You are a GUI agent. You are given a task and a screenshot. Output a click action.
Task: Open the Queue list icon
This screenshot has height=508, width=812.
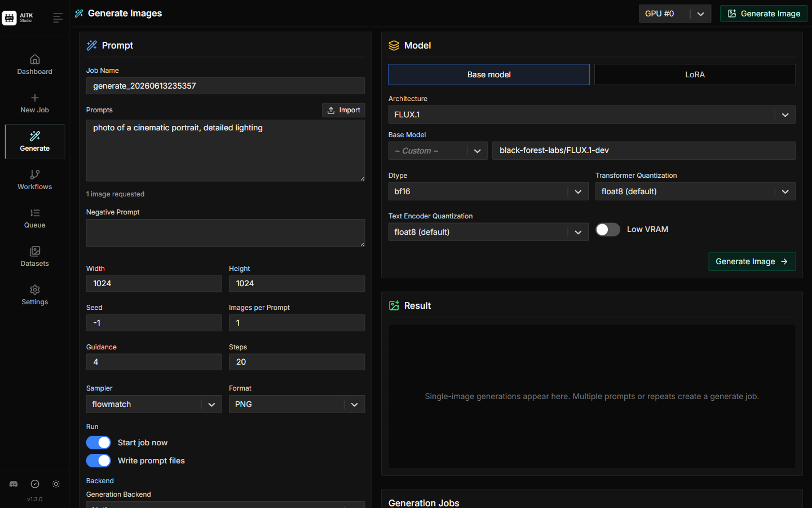35,213
